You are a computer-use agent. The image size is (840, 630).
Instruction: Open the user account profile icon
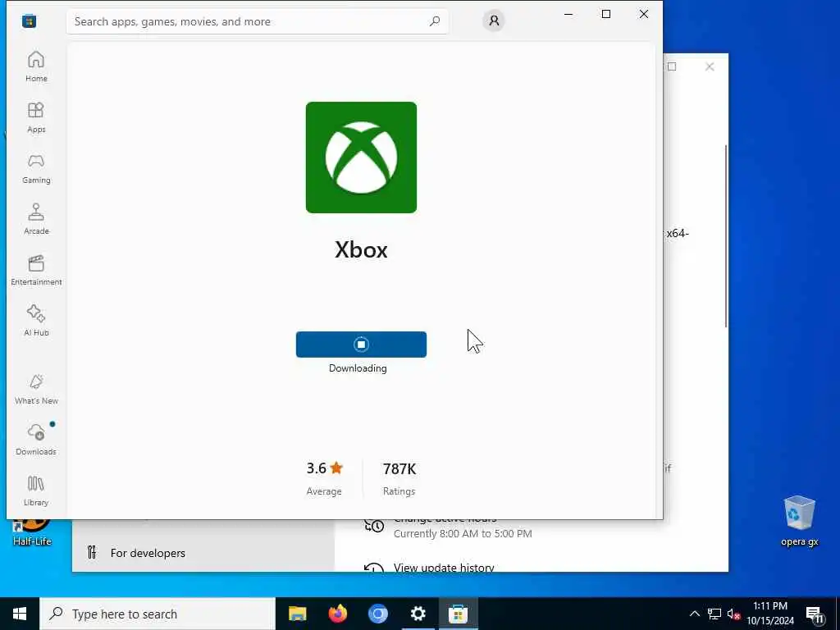(x=494, y=21)
